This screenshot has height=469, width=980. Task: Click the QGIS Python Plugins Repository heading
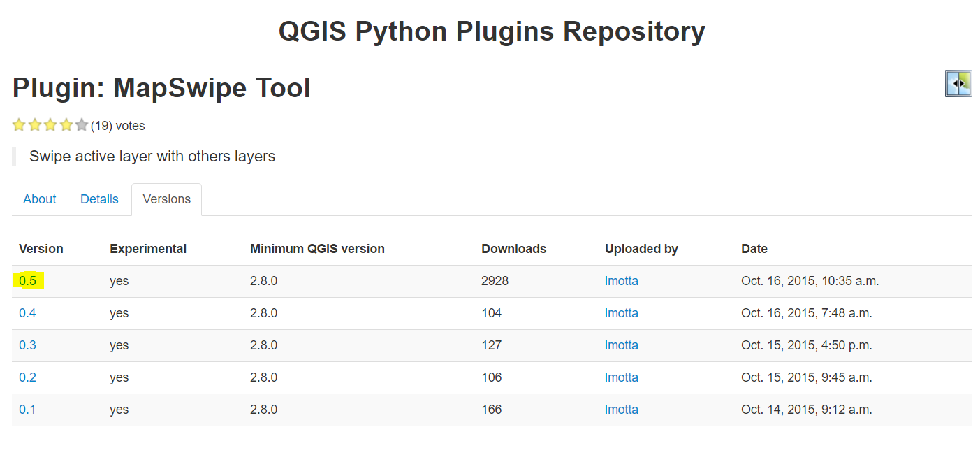coord(491,31)
